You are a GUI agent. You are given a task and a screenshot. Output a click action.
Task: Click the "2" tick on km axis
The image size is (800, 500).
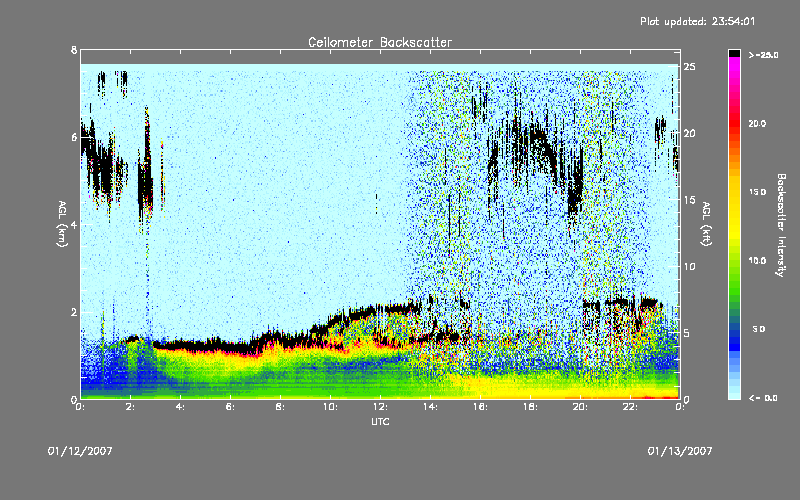click(74, 312)
